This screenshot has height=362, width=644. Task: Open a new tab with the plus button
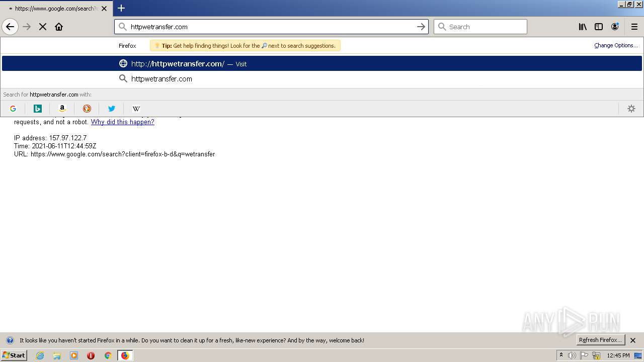(x=121, y=8)
